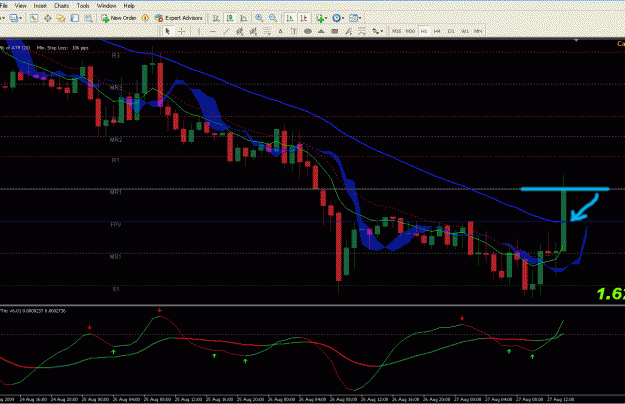Open the View menu
Viewport: 625px width, 404px height.
click(20, 6)
